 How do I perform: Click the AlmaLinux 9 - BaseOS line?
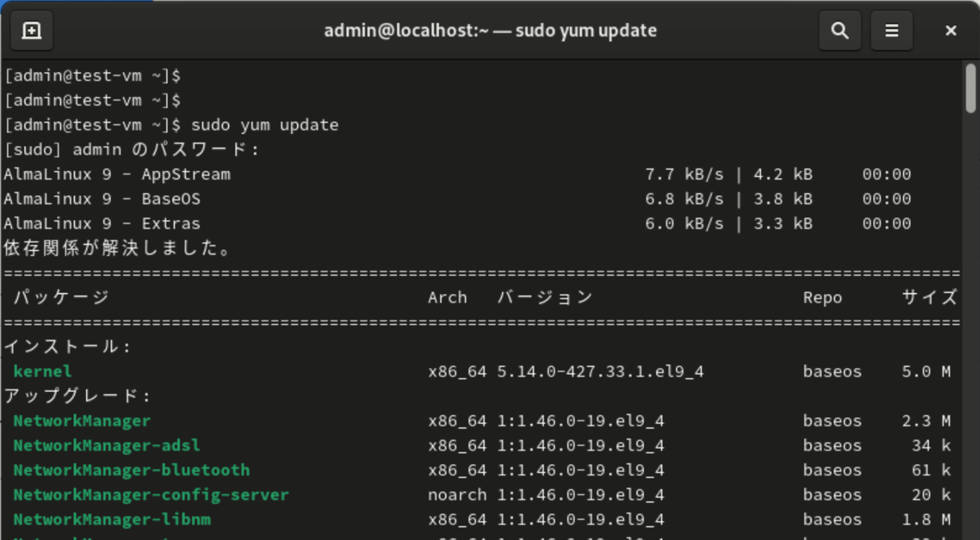(457, 199)
